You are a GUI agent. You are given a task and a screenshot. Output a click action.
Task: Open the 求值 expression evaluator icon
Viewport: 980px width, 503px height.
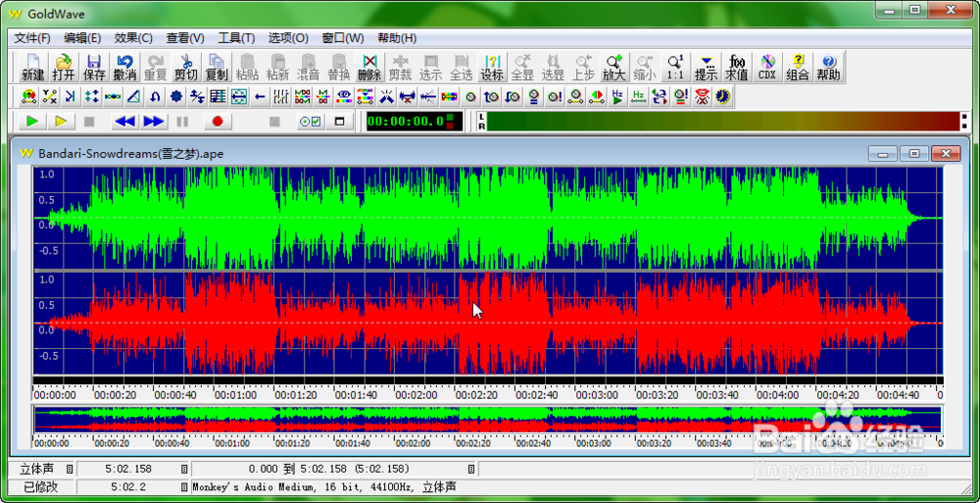coord(737,68)
